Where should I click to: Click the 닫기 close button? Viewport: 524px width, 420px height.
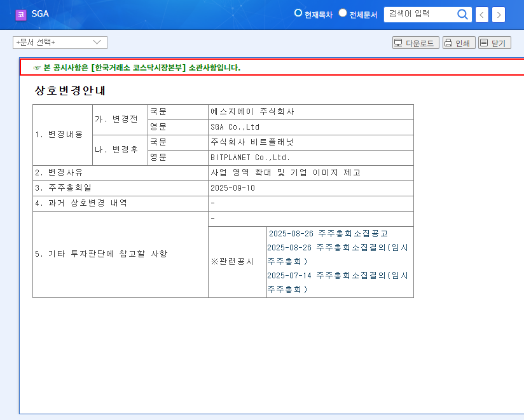point(495,43)
